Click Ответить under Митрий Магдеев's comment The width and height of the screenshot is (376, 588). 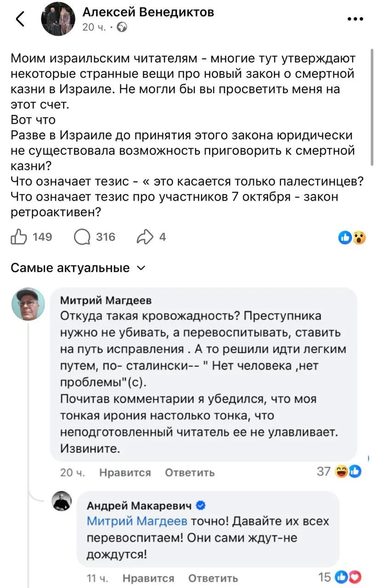click(189, 472)
